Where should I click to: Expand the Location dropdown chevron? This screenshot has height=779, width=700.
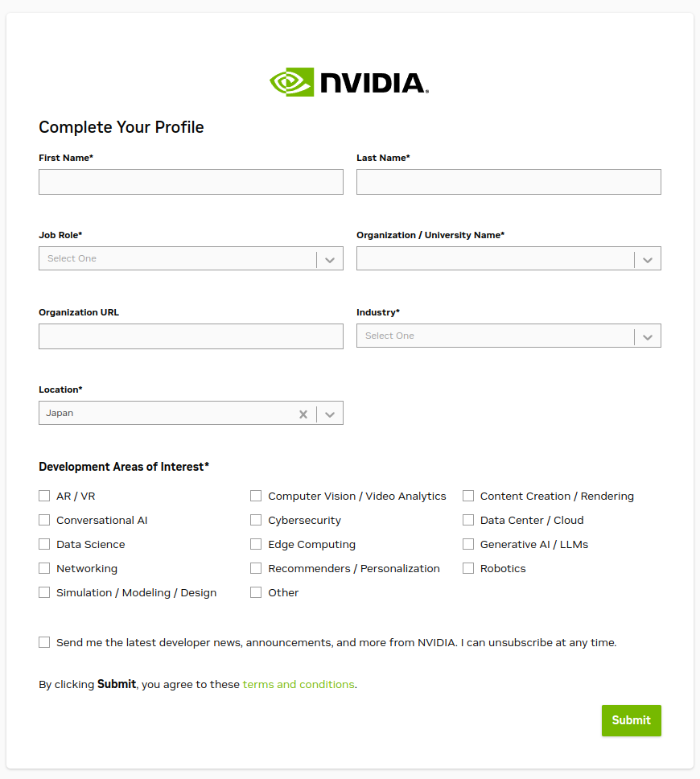pos(329,414)
